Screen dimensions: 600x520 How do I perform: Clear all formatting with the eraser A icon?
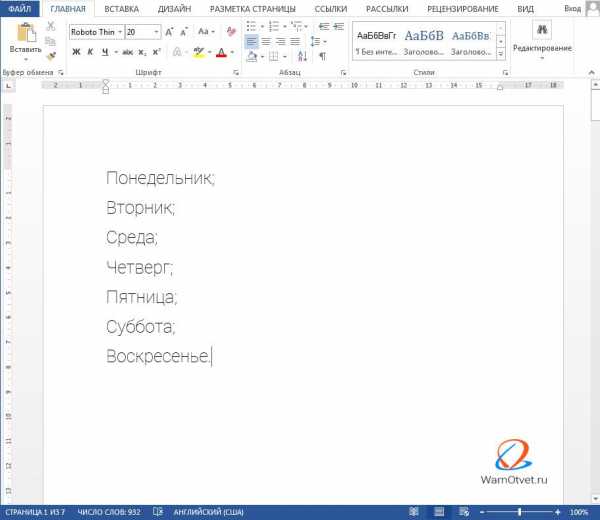click(x=231, y=31)
